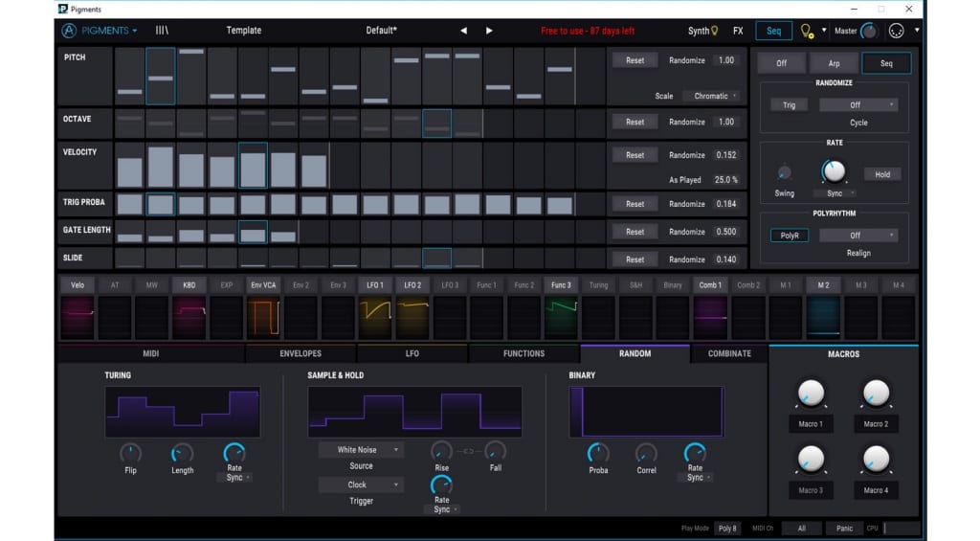Toggle the Hold button
This screenshot has height=541, width=980.
881,174
